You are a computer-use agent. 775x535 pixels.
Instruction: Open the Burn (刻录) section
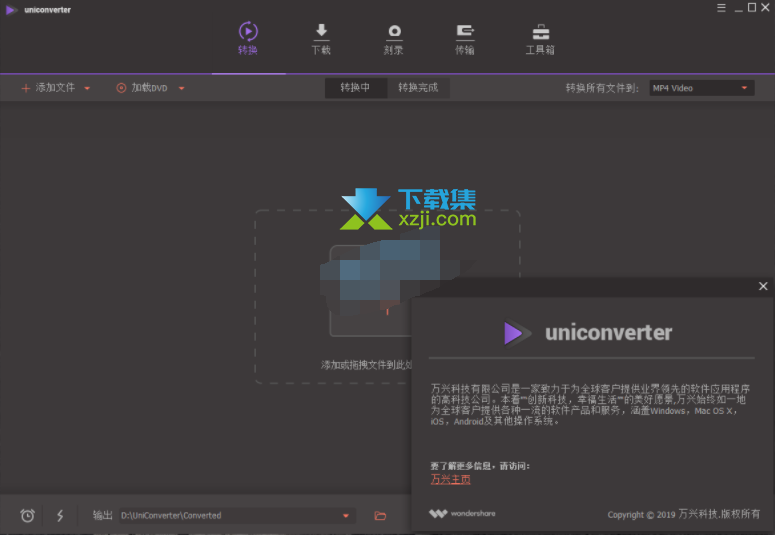click(393, 39)
